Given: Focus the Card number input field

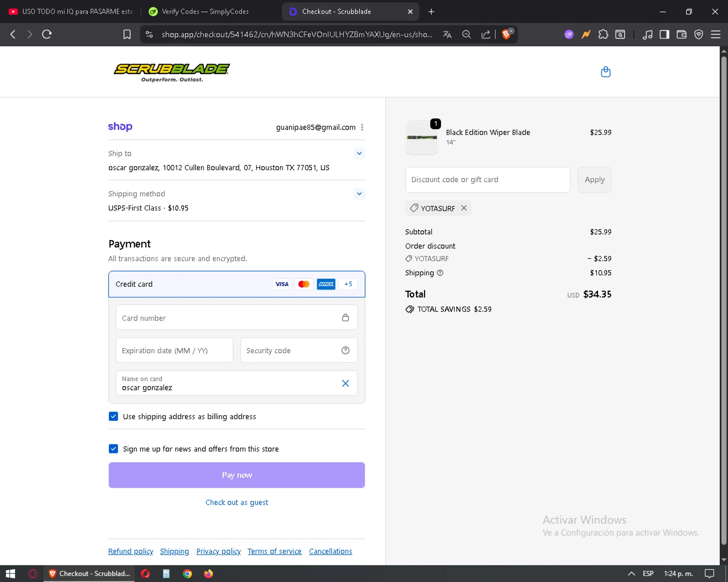Looking at the screenshot, I should [x=237, y=318].
